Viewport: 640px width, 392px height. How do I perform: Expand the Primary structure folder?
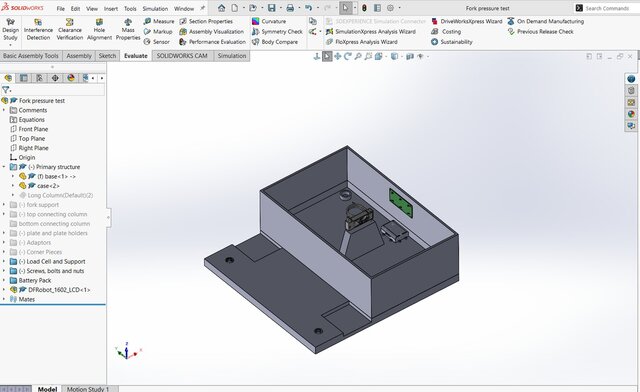click(4, 167)
